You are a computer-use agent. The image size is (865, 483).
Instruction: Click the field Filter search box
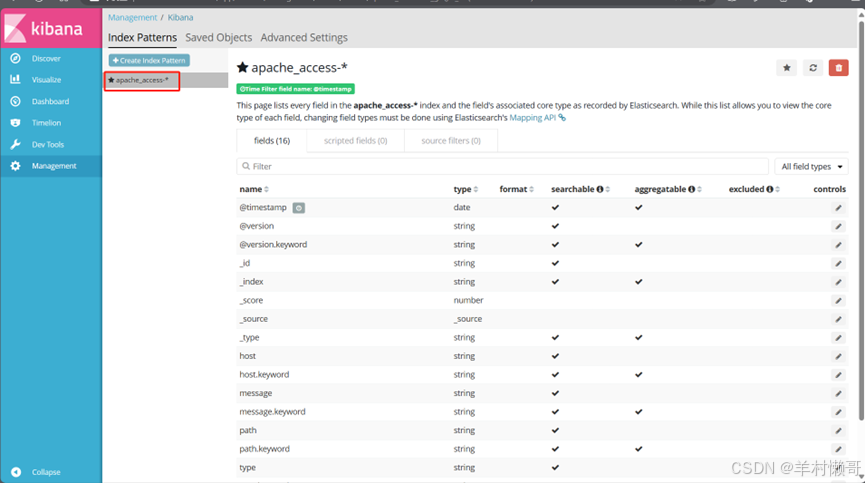coord(500,167)
